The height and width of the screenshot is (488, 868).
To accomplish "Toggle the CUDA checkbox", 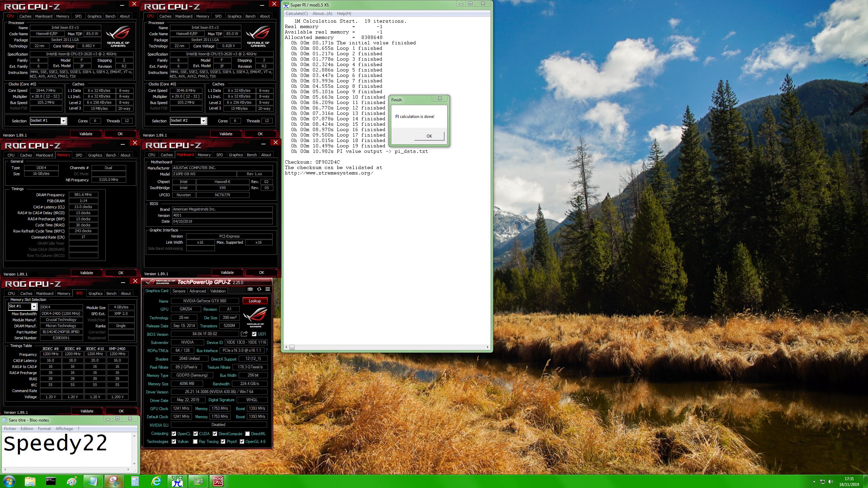I will [x=196, y=433].
